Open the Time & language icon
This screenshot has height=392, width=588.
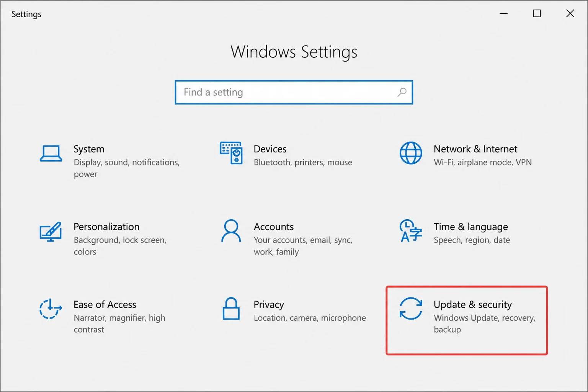pyautogui.click(x=411, y=231)
